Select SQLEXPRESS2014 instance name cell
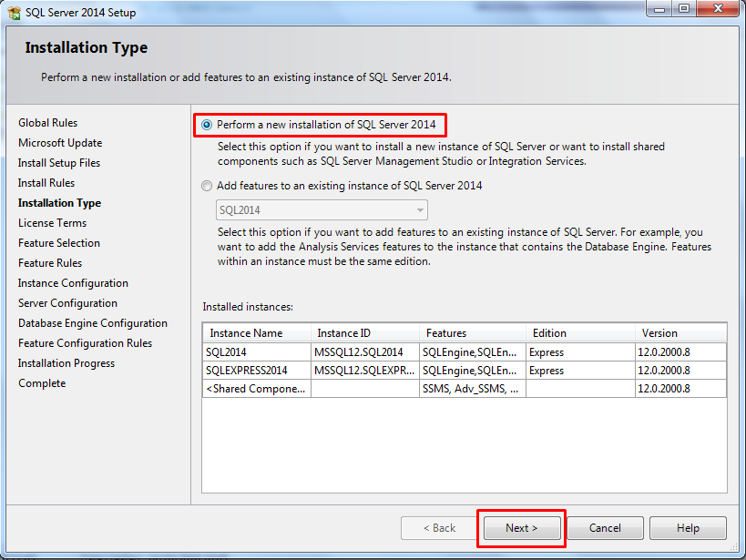 tap(257, 371)
